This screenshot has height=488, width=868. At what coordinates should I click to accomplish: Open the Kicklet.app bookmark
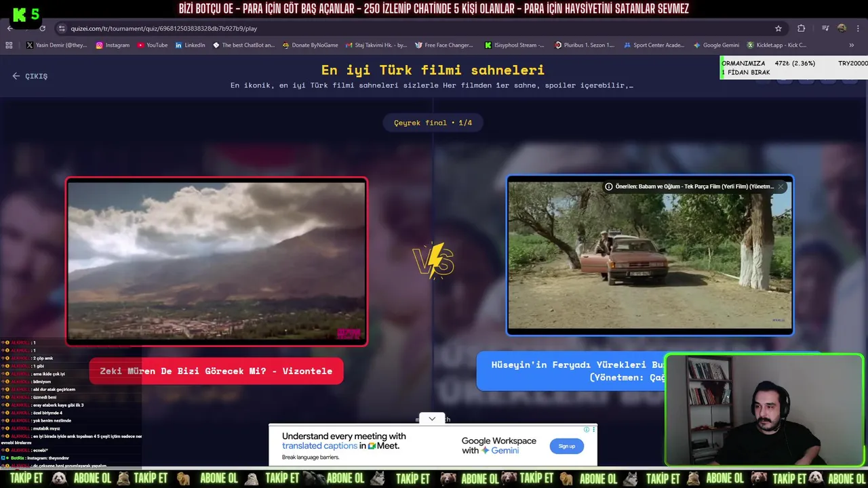coord(776,45)
